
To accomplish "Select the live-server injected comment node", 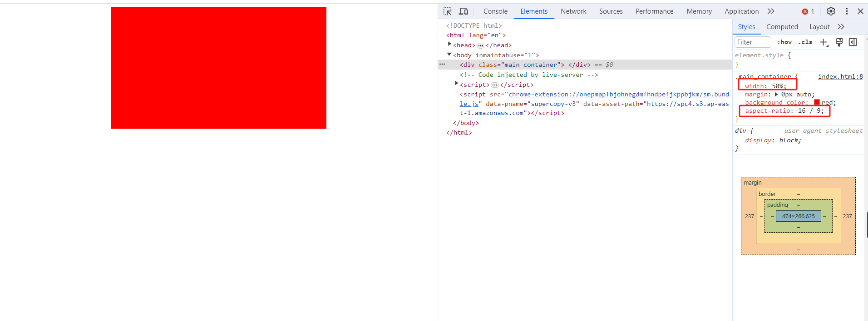I will pos(529,75).
